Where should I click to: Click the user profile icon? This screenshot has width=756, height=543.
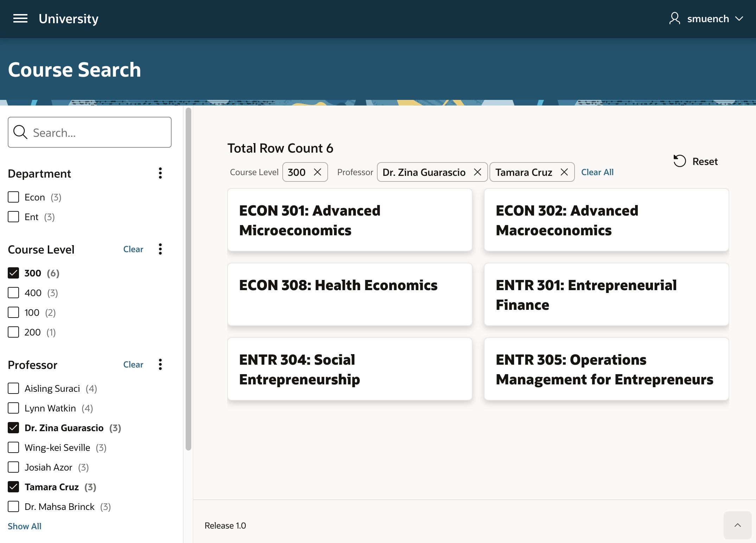674,18
